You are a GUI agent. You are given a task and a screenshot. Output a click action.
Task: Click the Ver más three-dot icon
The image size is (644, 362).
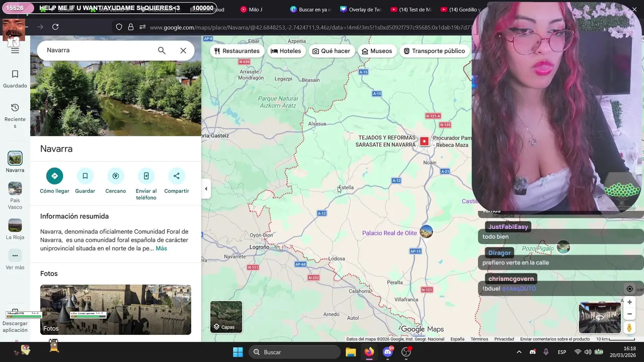[15, 255]
